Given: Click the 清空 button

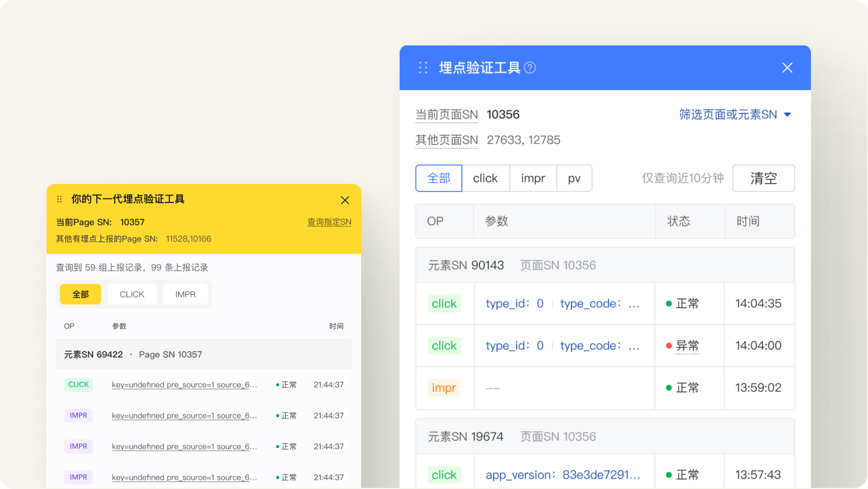Looking at the screenshot, I should coord(764,178).
